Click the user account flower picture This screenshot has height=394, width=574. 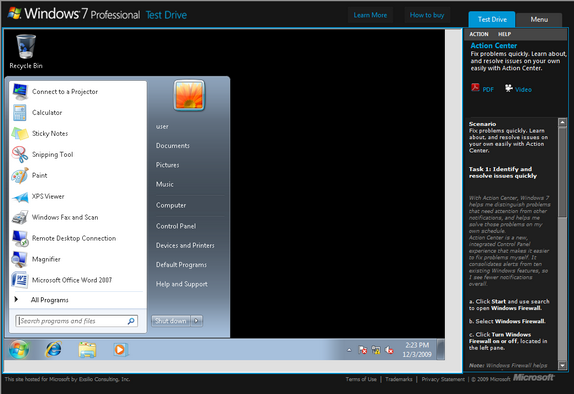tap(189, 95)
